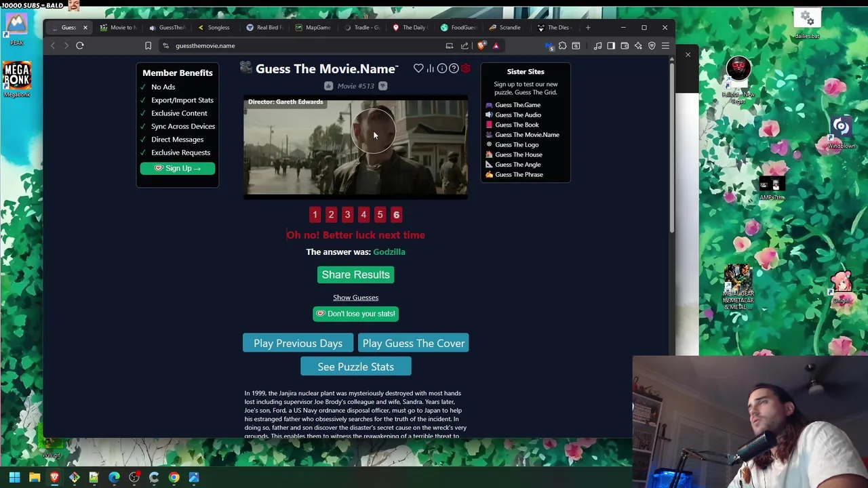Click Play Guess The Cover
The height and width of the screenshot is (488, 868).
click(413, 343)
